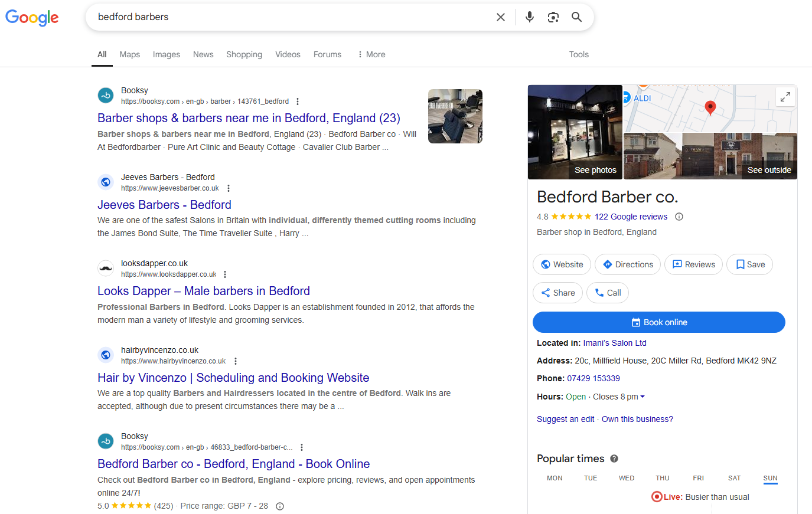Image resolution: width=812 pixels, height=514 pixels.
Task: Click the Google logo
Action: click(32, 18)
